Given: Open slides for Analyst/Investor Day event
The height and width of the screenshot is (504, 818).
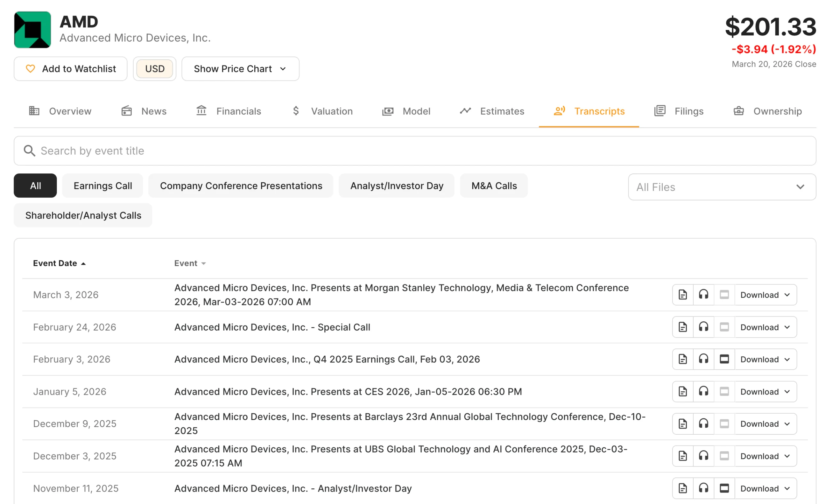Looking at the screenshot, I should tap(724, 488).
